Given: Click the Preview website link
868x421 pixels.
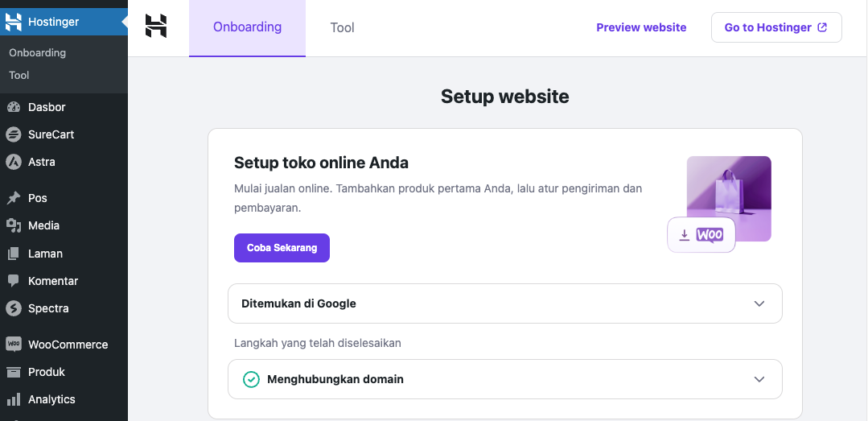Looking at the screenshot, I should tap(641, 27).
